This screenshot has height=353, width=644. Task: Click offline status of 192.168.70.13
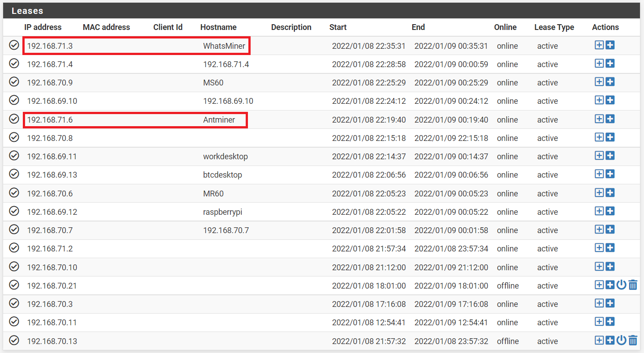508,341
